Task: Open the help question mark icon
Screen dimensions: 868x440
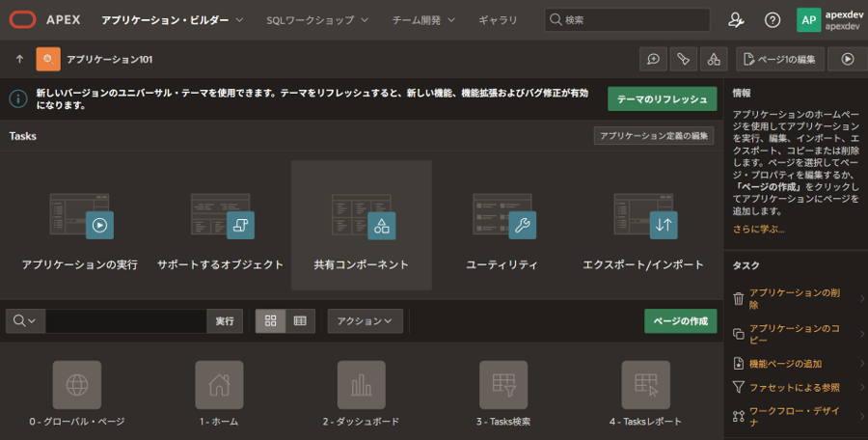Action: pyautogui.click(x=773, y=20)
